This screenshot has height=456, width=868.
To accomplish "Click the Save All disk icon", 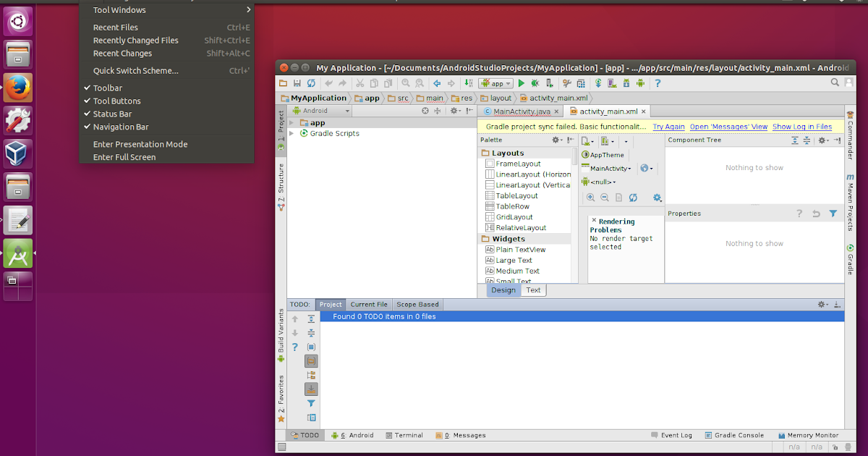I will tap(297, 83).
